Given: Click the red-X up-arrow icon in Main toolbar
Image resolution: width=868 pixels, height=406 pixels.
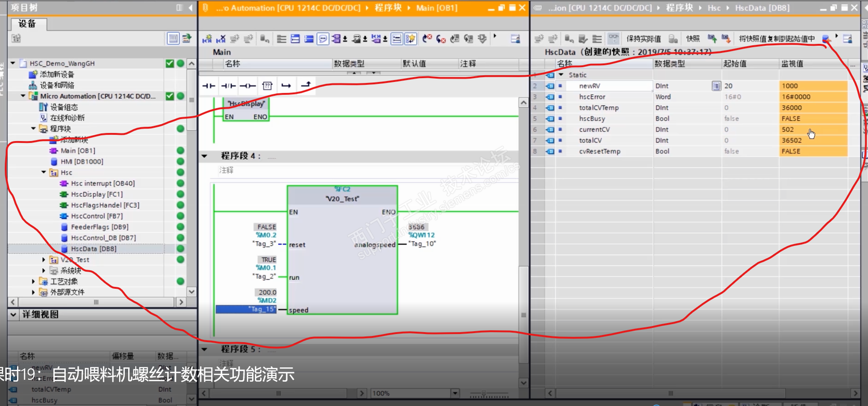Looking at the screenshot, I should 427,39.
